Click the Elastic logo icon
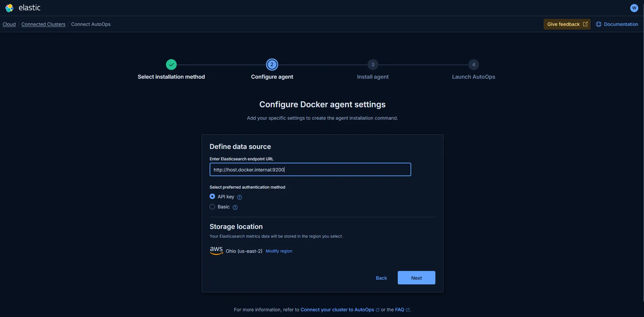 click(9, 8)
